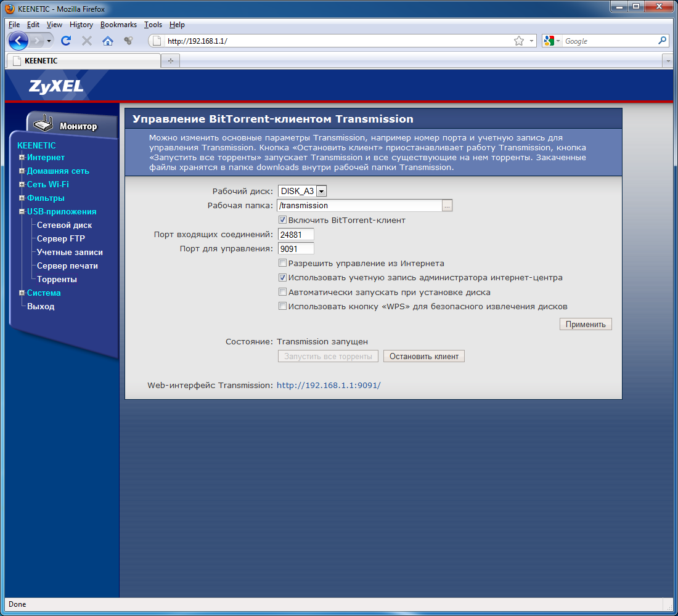Click the Stop loading X icon
The width and height of the screenshot is (678, 616).
pos(87,41)
